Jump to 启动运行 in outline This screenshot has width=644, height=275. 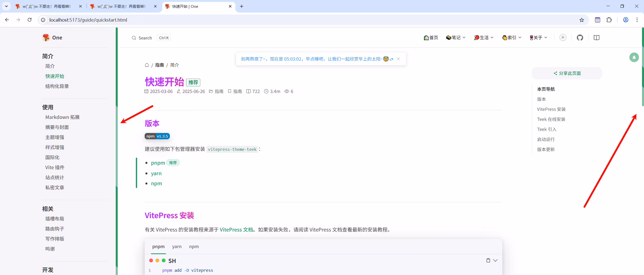click(546, 140)
